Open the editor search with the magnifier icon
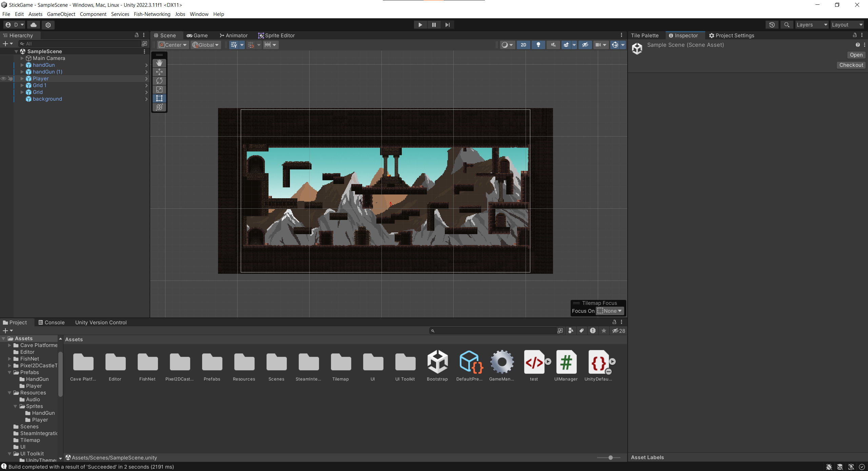Image resolution: width=868 pixels, height=471 pixels. (x=787, y=24)
